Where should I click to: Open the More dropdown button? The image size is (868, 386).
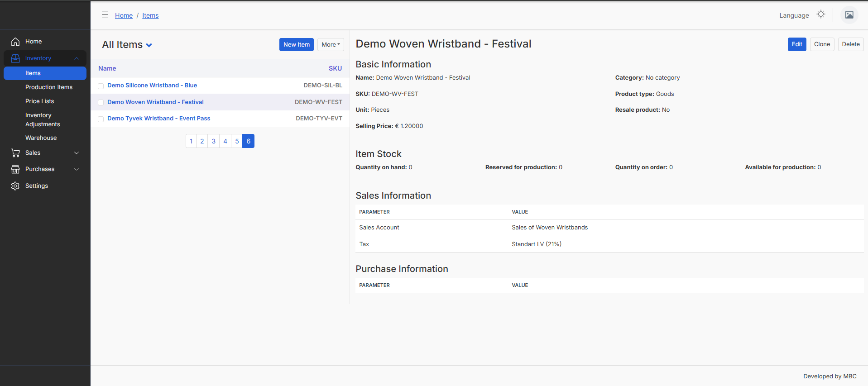tap(331, 44)
